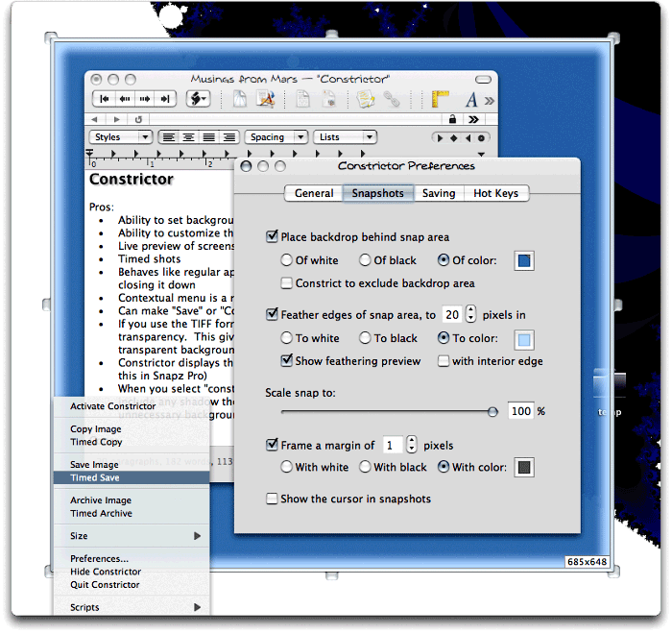Select feather To black radio

365,338
